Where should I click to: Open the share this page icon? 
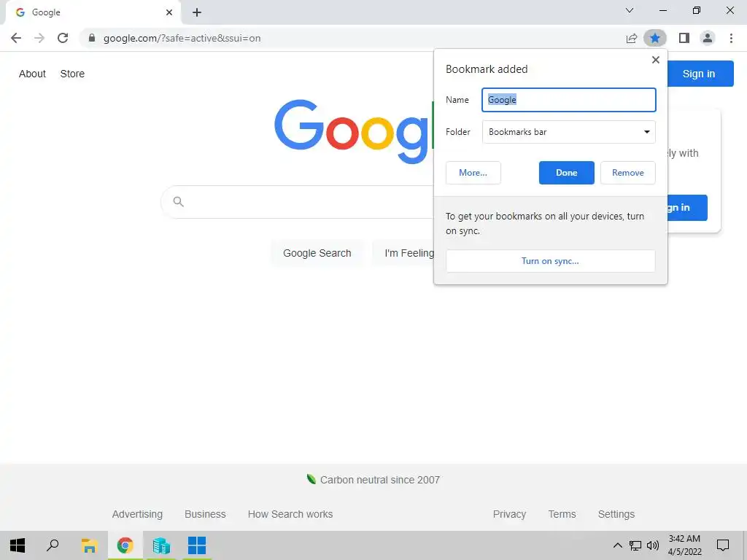[631, 38]
